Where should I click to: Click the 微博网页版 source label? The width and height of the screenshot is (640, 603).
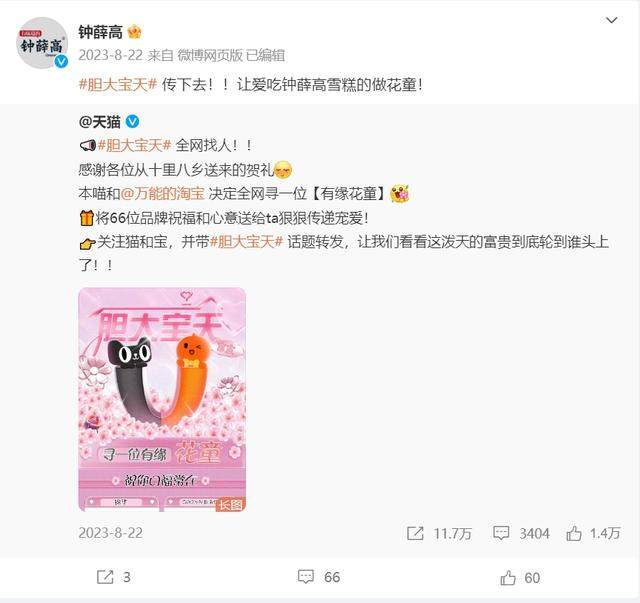[x=210, y=55]
